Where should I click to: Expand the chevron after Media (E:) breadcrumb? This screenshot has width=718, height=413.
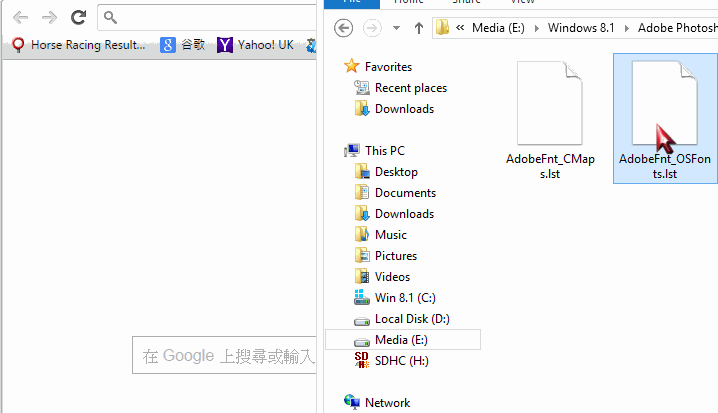point(537,28)
